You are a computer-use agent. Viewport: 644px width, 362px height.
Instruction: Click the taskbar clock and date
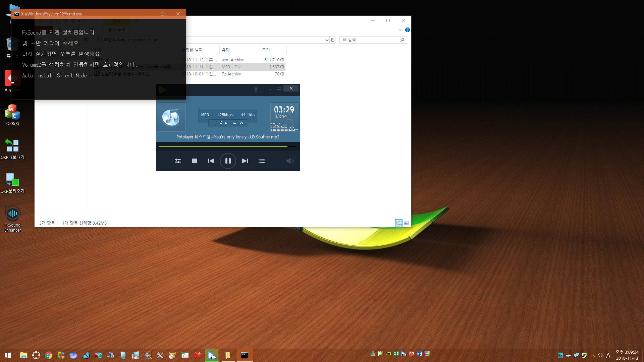point(627,355)
